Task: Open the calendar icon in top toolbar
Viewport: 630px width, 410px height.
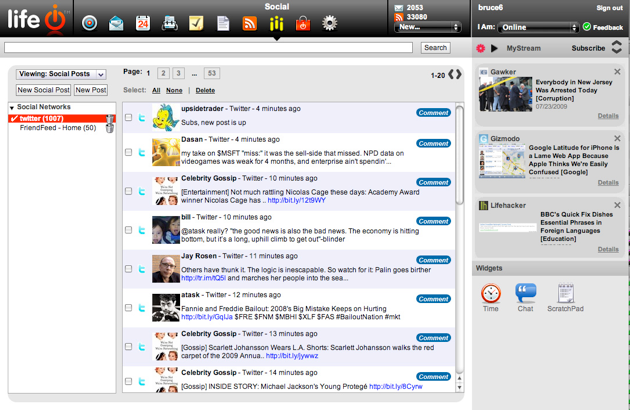Action: point(143,22)
